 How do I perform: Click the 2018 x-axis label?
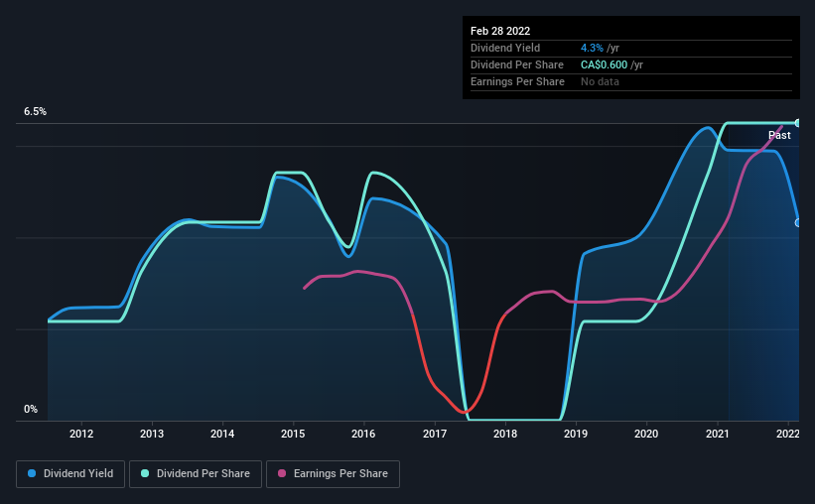(x=505, y=434)
